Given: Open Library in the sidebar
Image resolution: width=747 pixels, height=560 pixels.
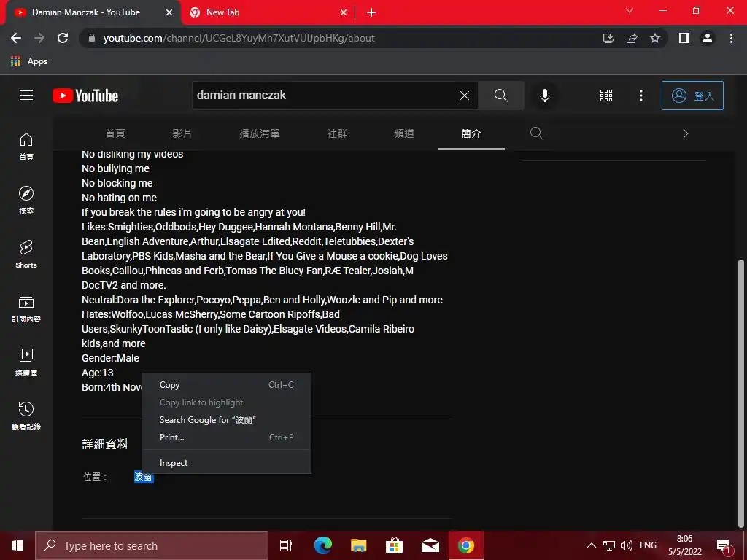Looking at the screenshot, I should coord(26,362).
